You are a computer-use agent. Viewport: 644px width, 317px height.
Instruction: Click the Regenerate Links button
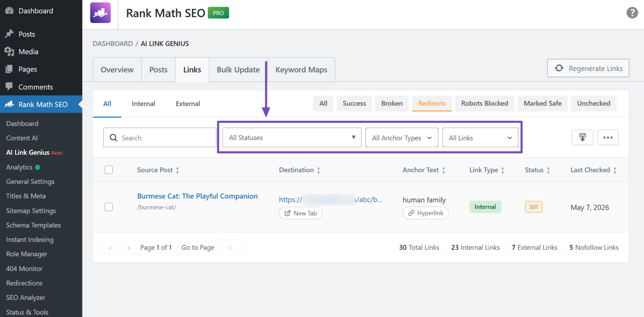pyautogui.click(x=588, y=68)
